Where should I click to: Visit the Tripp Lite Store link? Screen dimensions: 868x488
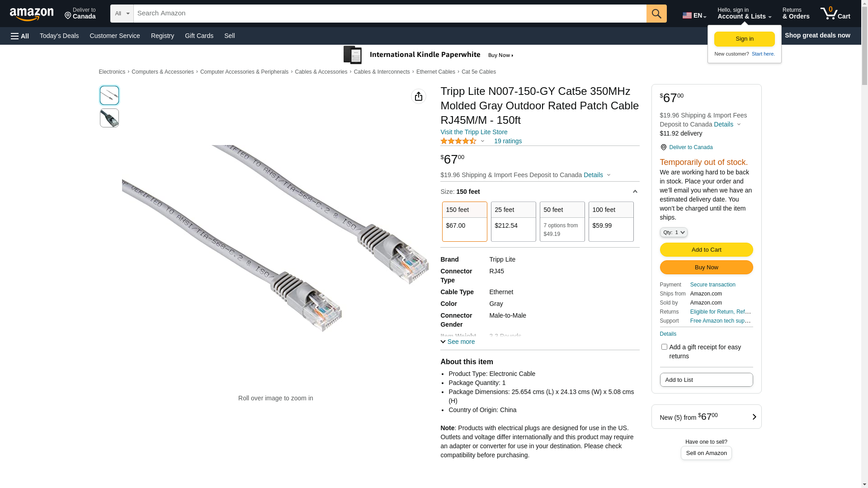click(x=474, y=132)
